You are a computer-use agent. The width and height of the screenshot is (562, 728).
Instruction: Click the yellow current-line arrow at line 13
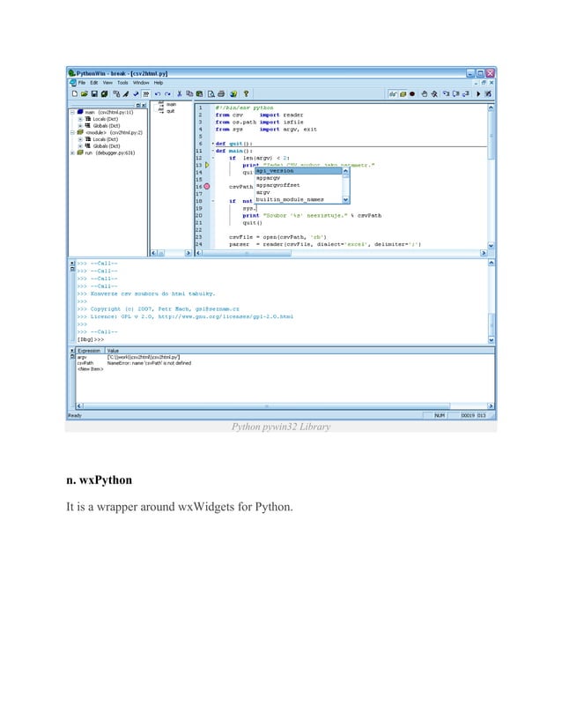pyautogui.click(x=207, y=165)
